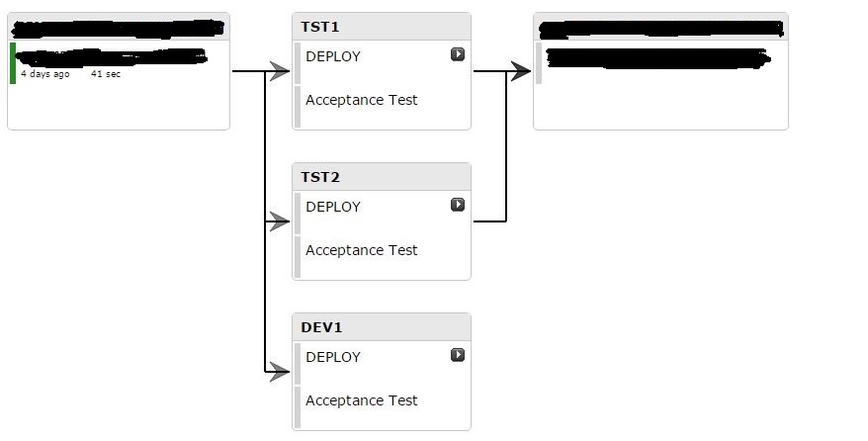Click grey status bar beside TST1 DEPLOY
The width and height of the screenshot is (868, 441).
point(298,62)
